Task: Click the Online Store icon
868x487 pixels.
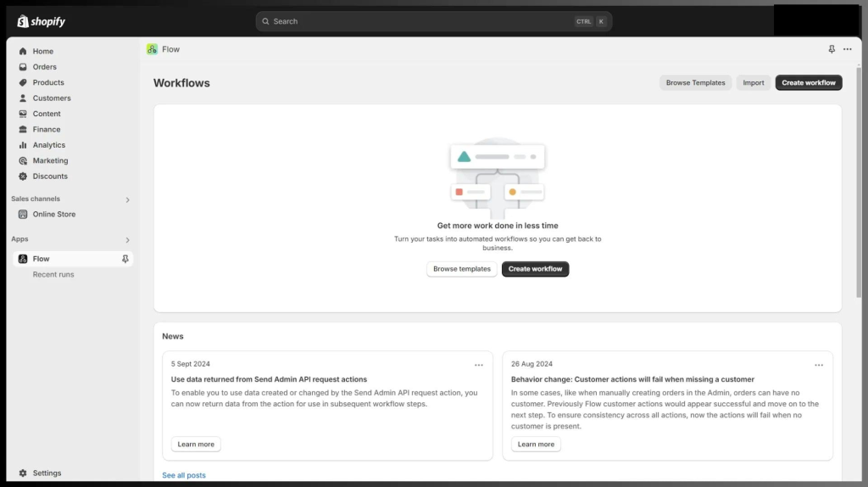Action: click(x=23, y=214)
